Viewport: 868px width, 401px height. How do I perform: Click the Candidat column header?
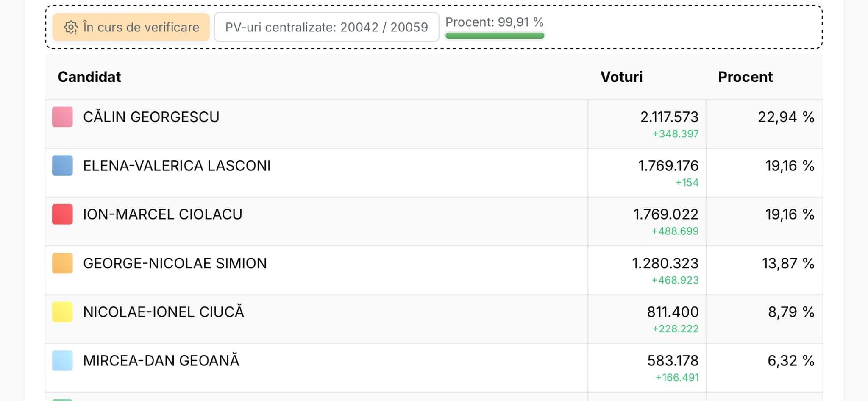click(89, 77)
